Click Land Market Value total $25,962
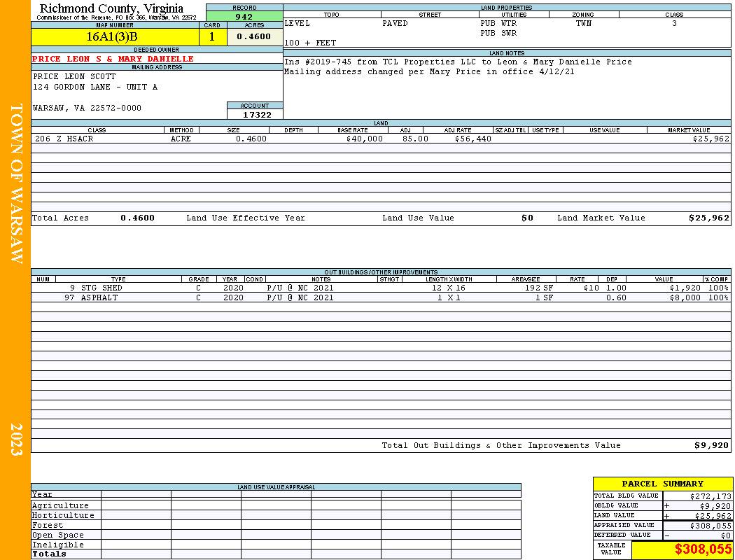The image size is (735, 560). [x=709, y=218]
